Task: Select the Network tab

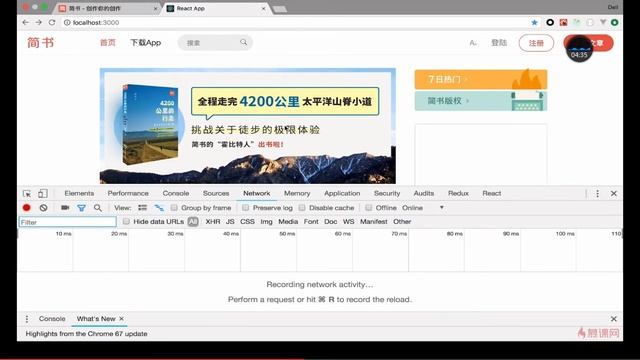Action: click(x=257, y=193)
